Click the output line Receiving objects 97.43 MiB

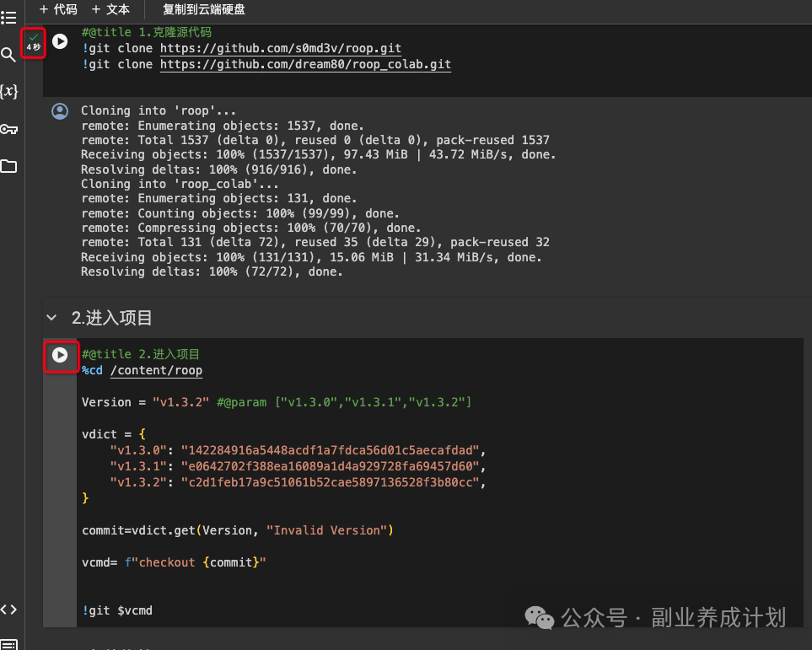(318, 155)
